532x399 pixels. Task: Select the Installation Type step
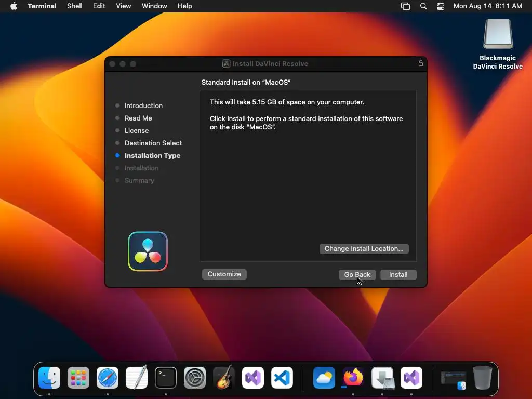pos(152,156)
